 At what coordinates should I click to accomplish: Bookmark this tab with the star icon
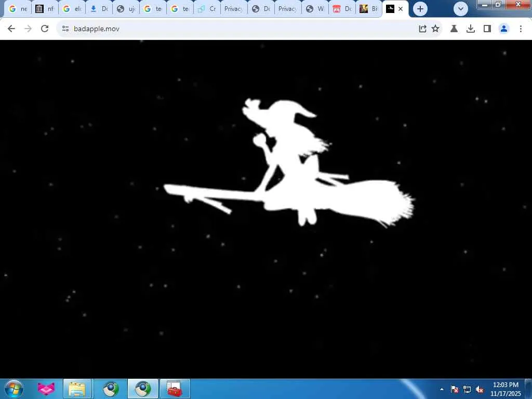coord(435,29)
